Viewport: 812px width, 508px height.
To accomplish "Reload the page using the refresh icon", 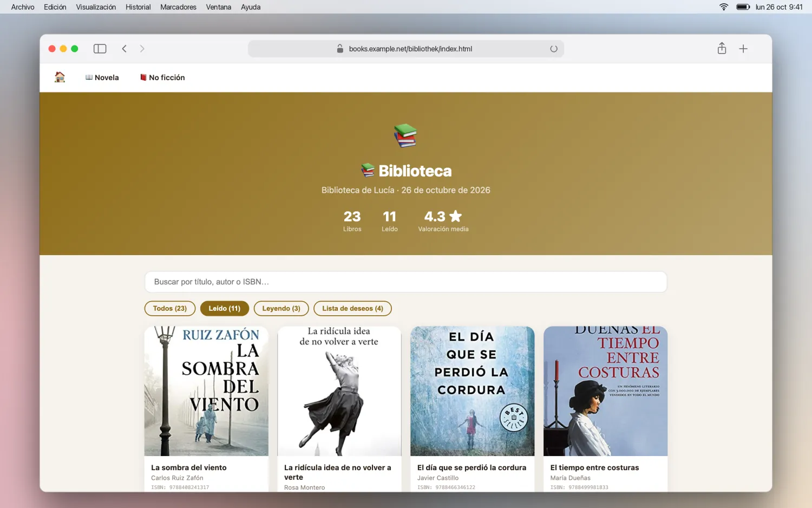I will pos(554,49).
